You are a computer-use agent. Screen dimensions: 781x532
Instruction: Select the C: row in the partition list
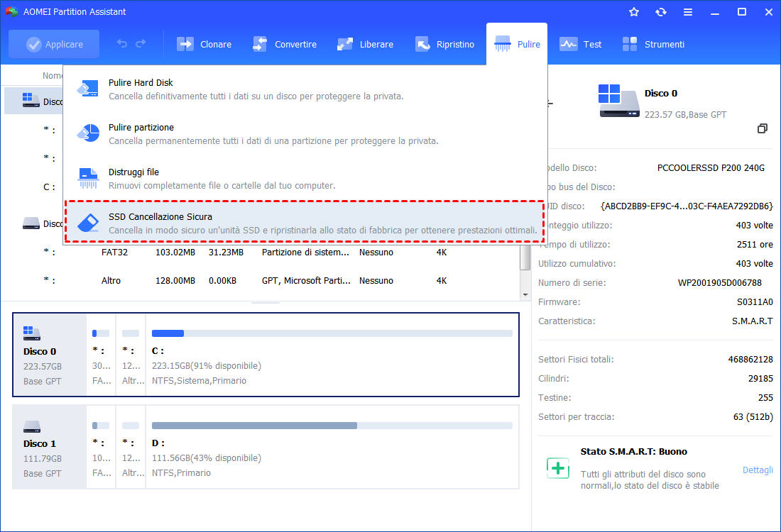coord(33,187)
